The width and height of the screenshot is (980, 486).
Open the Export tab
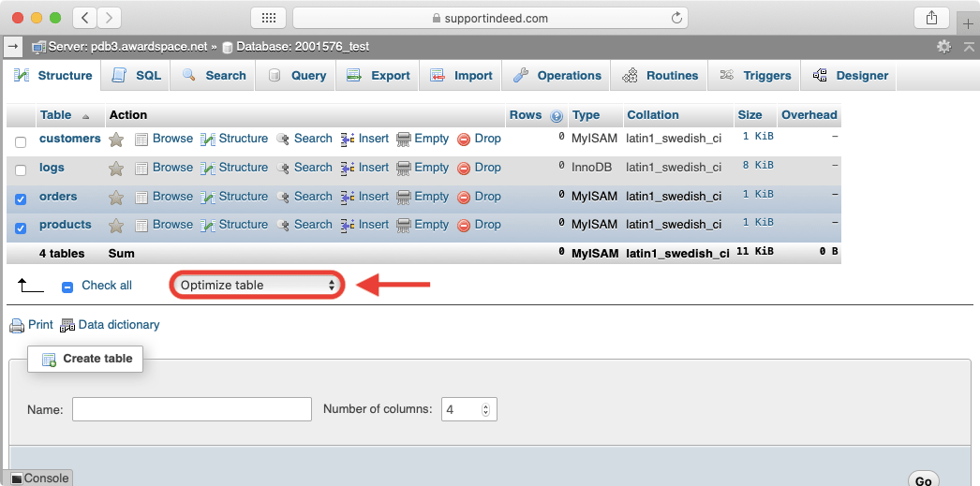[x=379, y=76]
